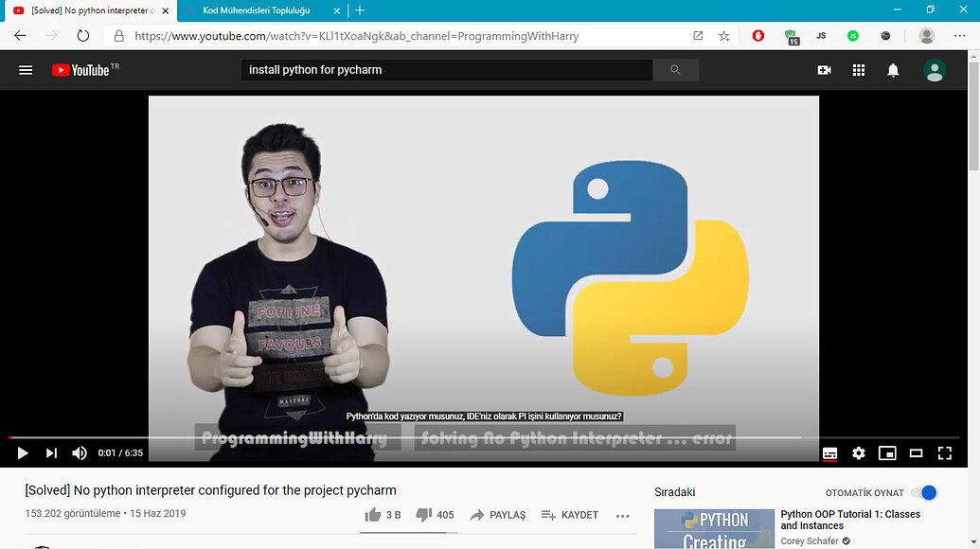The image size is (980, 549).
Task: Open the video's more actions menu
Action: (623, 515)
